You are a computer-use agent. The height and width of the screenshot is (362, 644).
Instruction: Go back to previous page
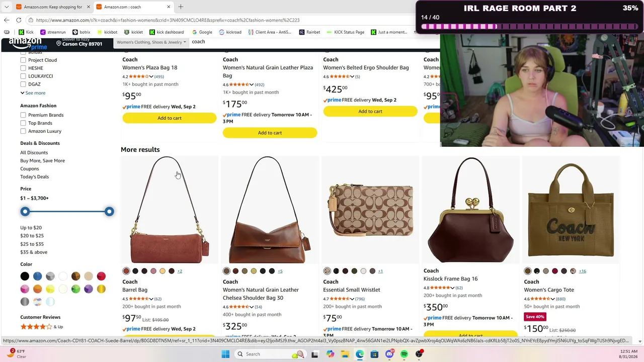click(x=7, y=20)
